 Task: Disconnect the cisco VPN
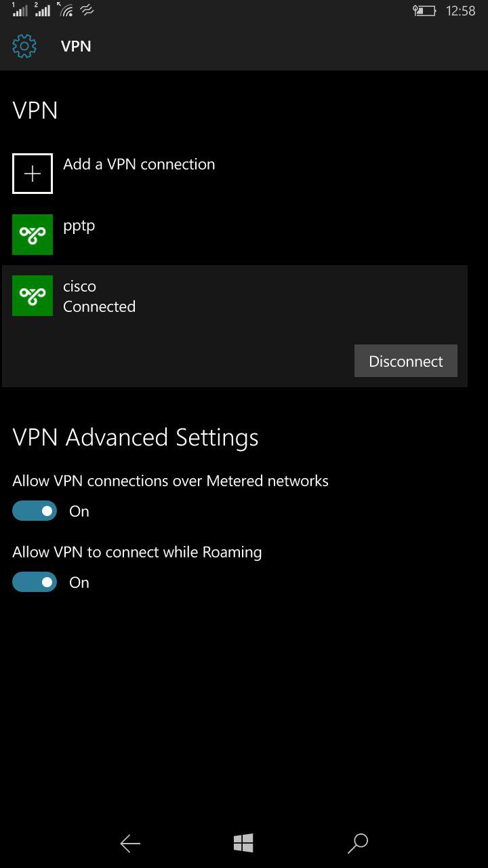(x=405, y=361)
